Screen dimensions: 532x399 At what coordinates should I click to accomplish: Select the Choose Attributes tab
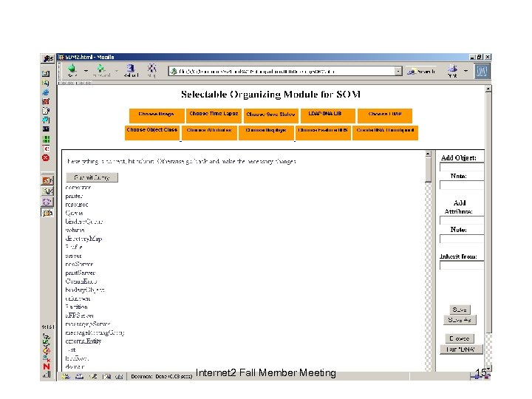pos(209,133)
